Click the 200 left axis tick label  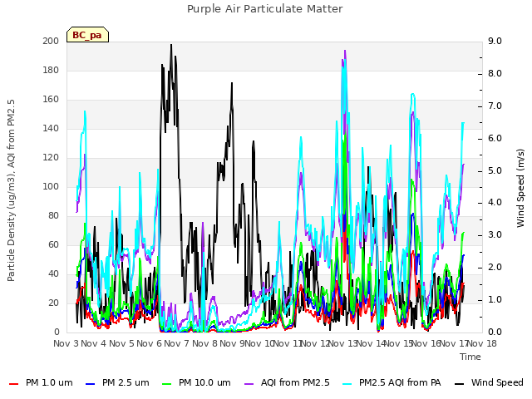point(51,41)
